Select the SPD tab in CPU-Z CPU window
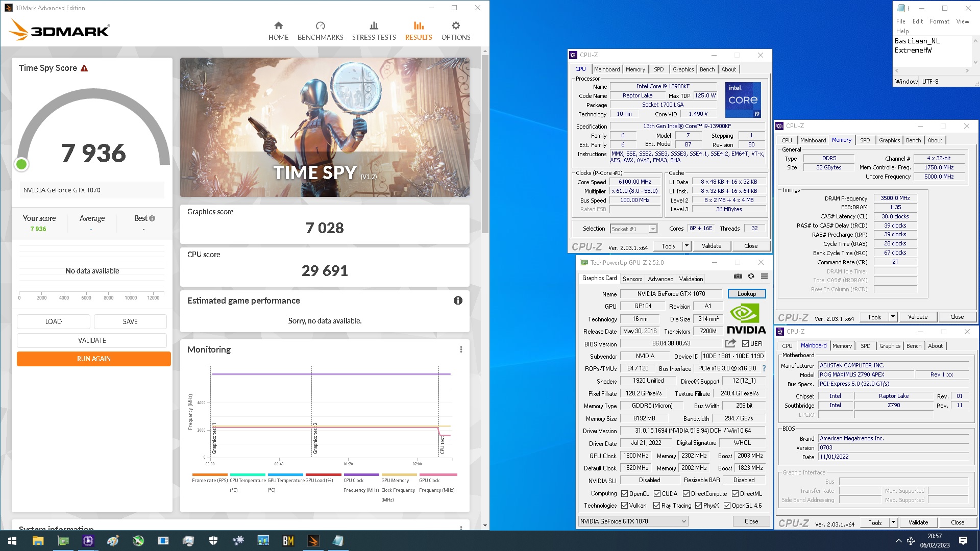Image resolution: width=980 pixels, height=551 pixels. click(659, 69)
